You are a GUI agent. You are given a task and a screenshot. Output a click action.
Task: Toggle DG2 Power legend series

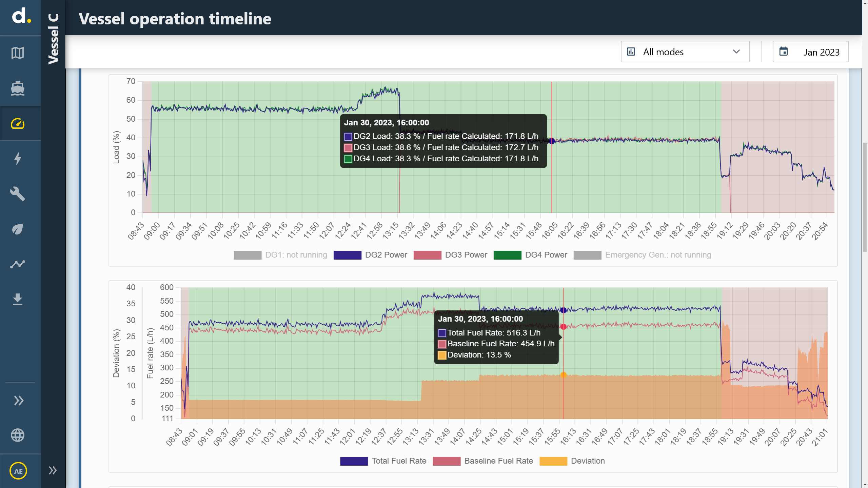pyautogui.click(x=370, y=255)
